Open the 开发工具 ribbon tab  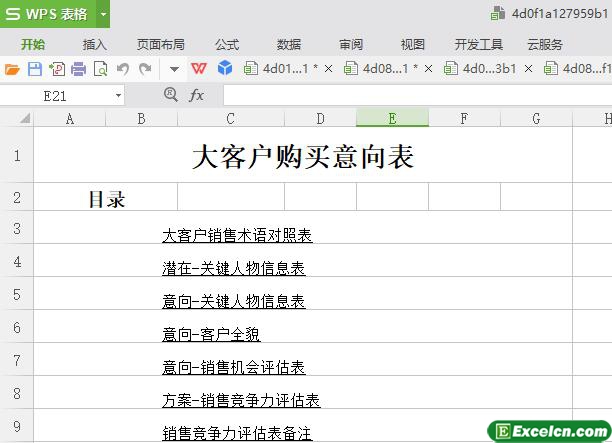point(479,44)
